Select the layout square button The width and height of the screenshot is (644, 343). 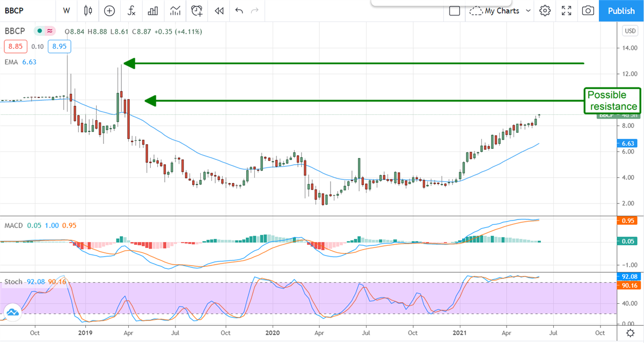tap(455, 10)
